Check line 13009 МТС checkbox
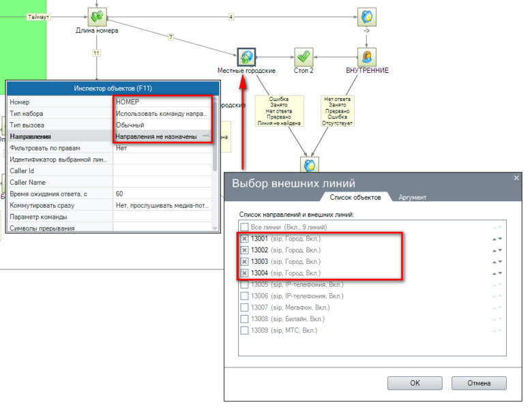This screenshot has height=409, width=532. pyautogui.click(x=244, y=330)
